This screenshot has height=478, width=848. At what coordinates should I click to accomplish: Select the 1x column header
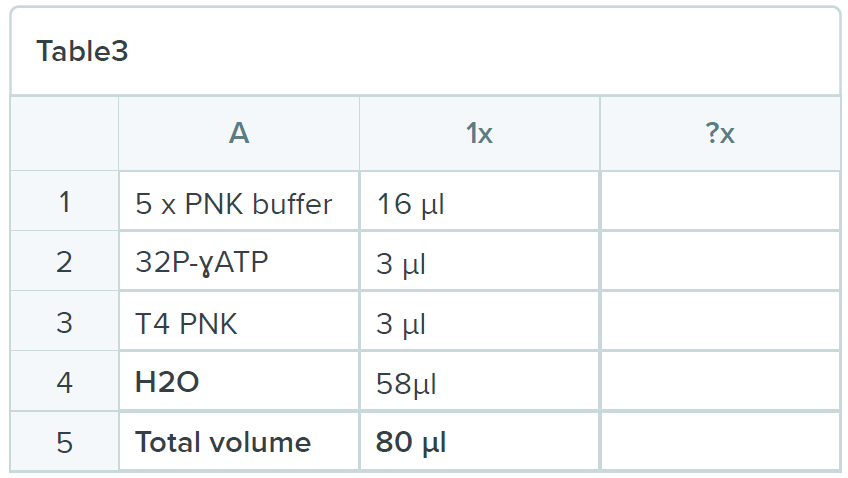[x=479, y=133]
